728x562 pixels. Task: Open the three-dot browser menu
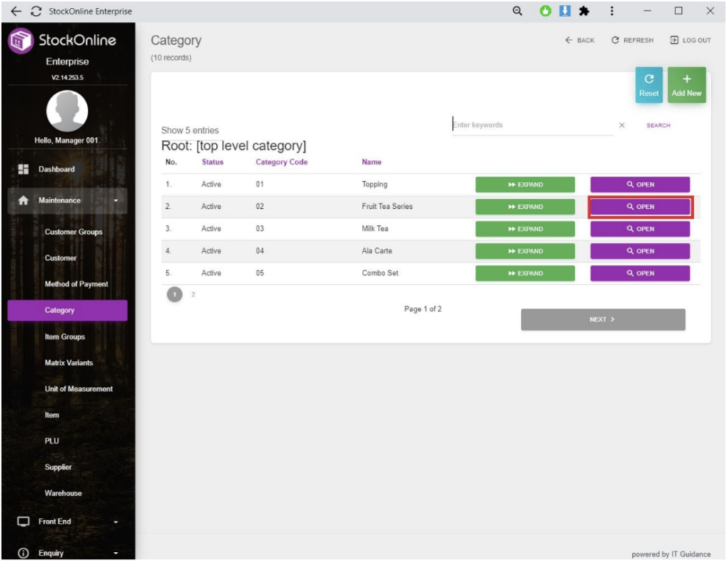612,11
